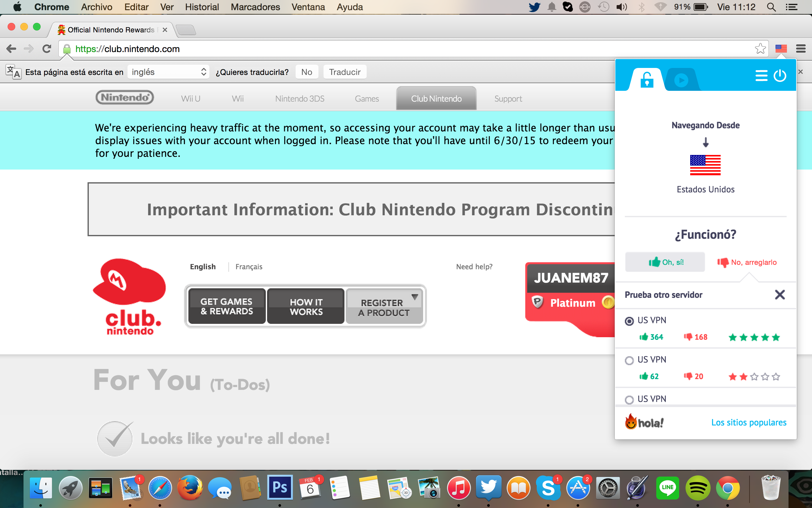Image resolution: width=812 pixels, height=508 pixels.
Task: Open Spotify from the Dock
Action: (x=697, y=487)
